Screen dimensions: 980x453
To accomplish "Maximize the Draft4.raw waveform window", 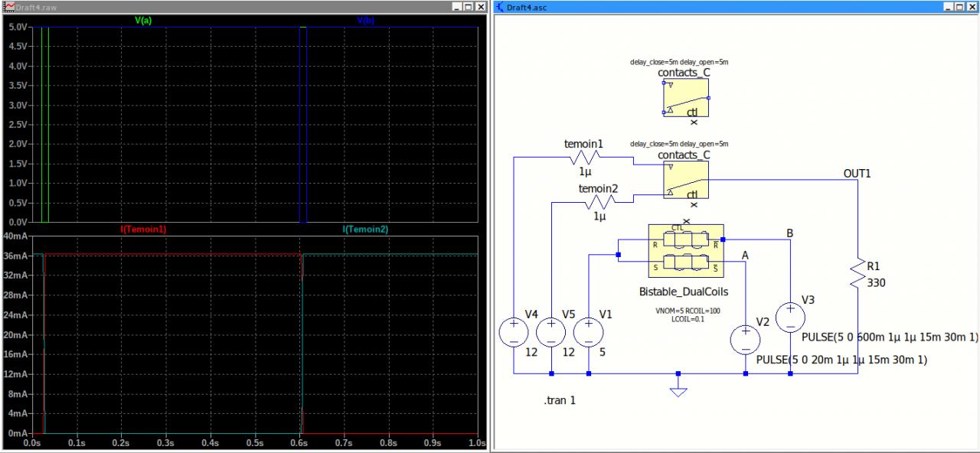I will [x=468, y=6].
